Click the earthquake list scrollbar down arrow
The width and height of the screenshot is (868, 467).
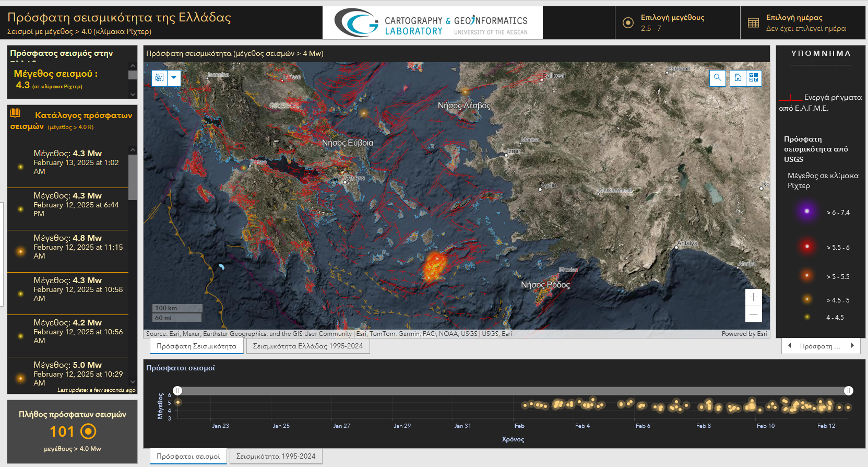point(133,382)
